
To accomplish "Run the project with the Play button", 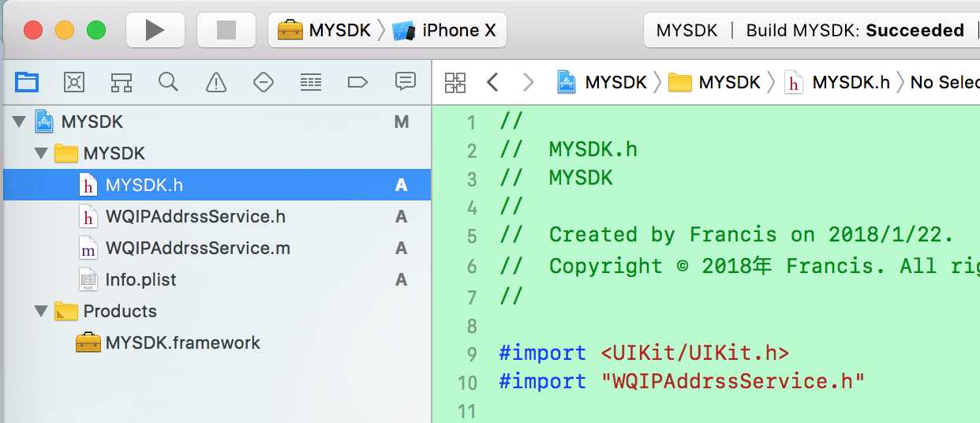I will (x=155, y=30).
